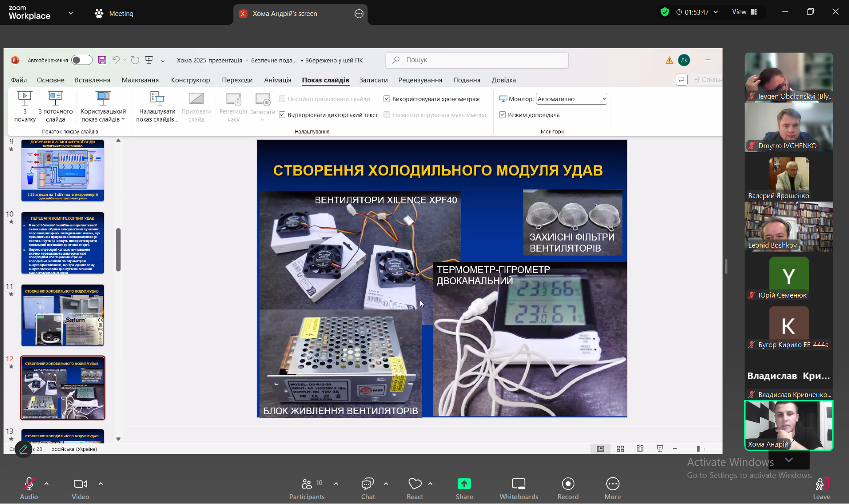Open Zoom Whiteboards
Viewport: 849px width, 504px height.
[519, 488]
